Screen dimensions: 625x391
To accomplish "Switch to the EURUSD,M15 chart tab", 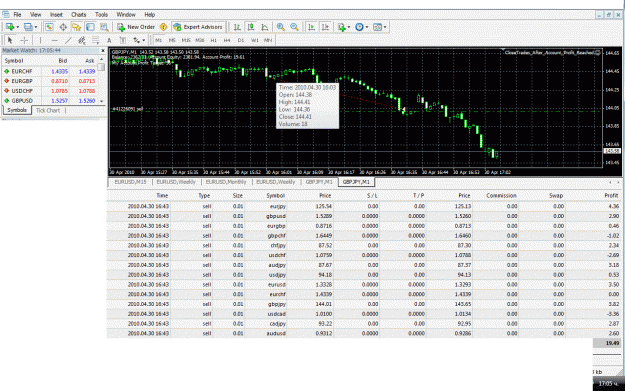I will 130,182.
